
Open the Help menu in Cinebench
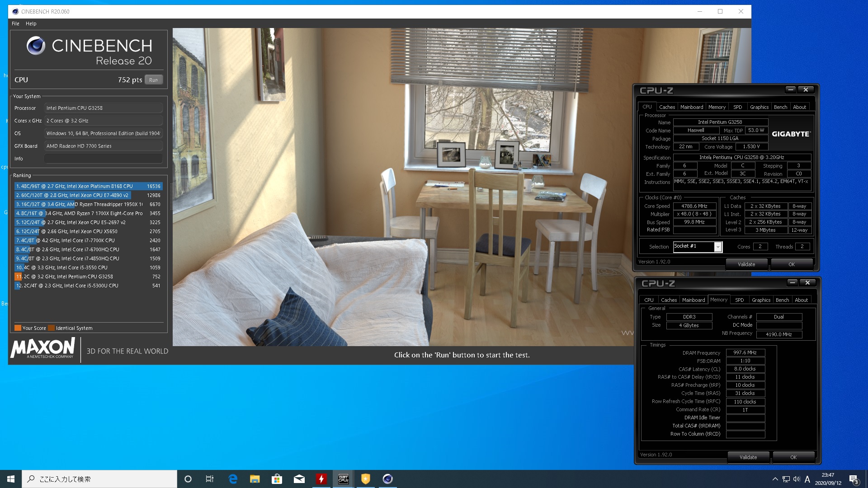(x=31, y=23)
